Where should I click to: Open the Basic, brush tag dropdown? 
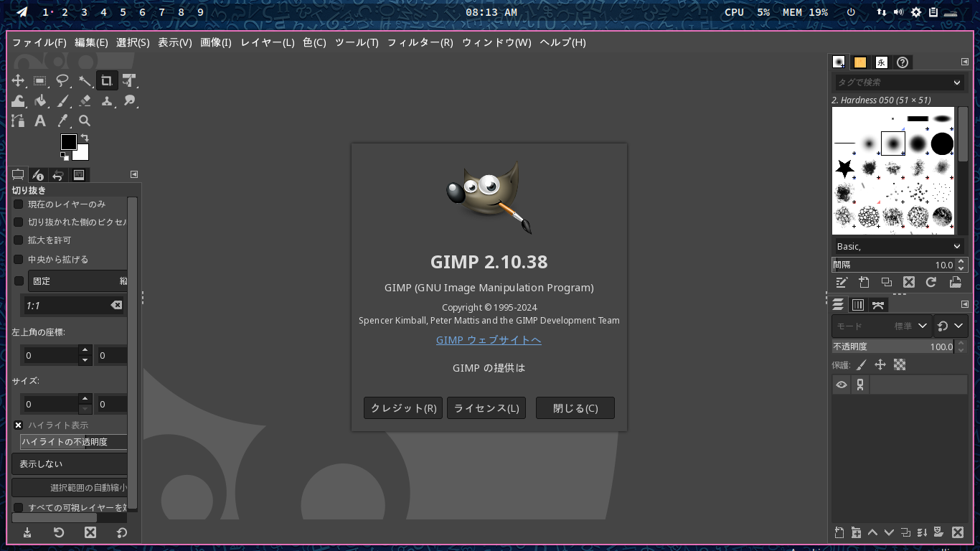pos(900,246)
